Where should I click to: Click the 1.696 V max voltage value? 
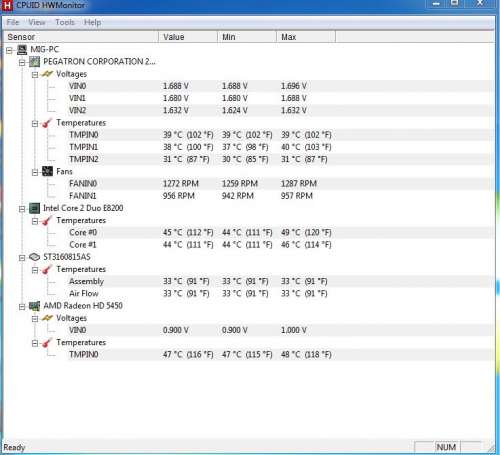[294, 86]
